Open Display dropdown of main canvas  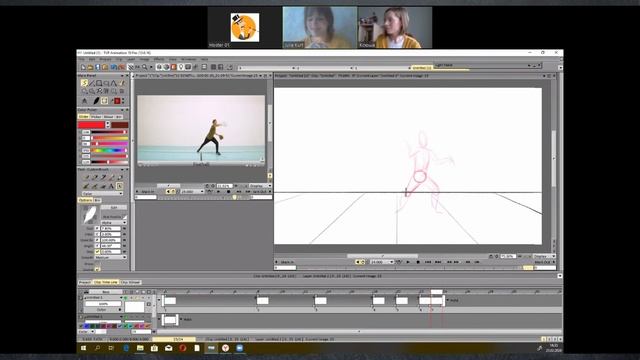coord(545,256)
